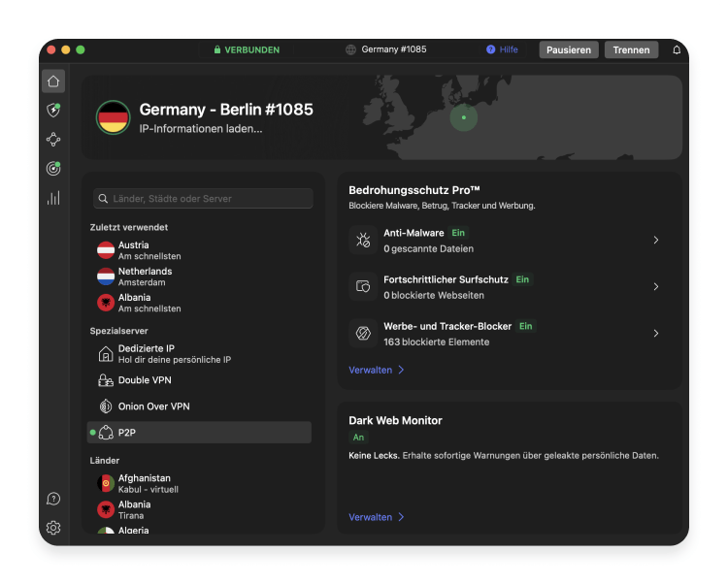The height and width of the screenshot is (585, 728).
Task: Open statistics bar chart sidebar icon
Action: [x=53, y=198]
